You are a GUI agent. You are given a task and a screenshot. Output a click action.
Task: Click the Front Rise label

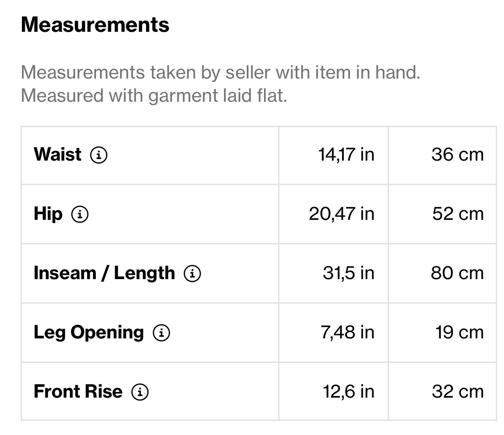coord(78,392)
